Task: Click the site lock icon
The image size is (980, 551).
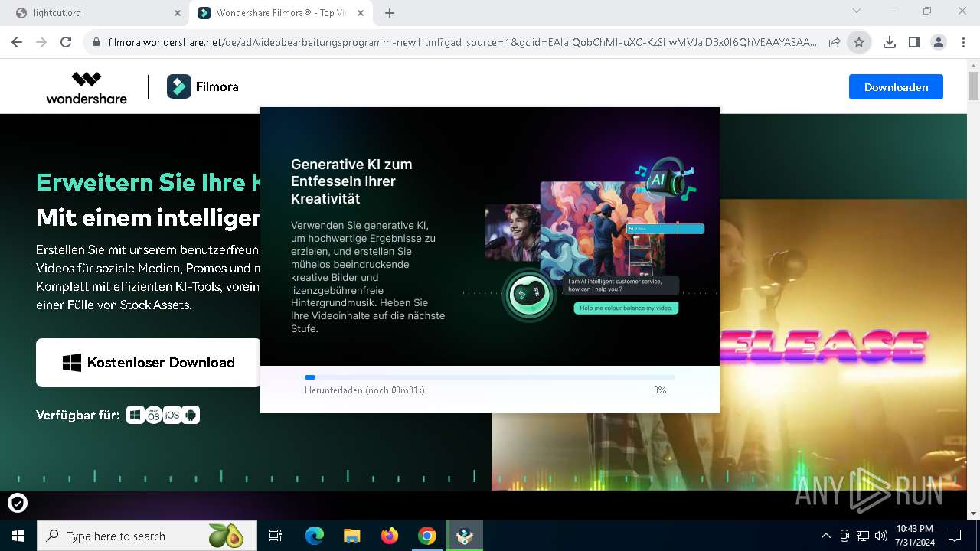Action: pyautogui.click(x=96, y=43)
